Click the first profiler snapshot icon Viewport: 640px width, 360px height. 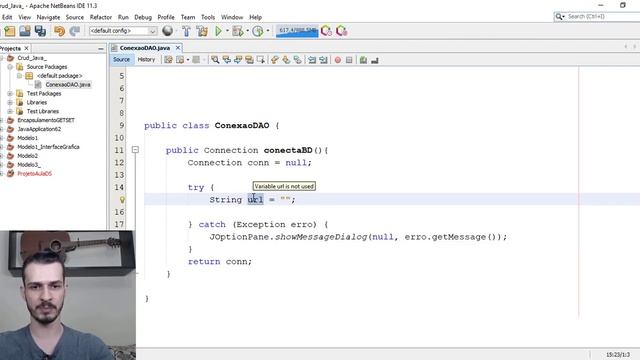326,31
